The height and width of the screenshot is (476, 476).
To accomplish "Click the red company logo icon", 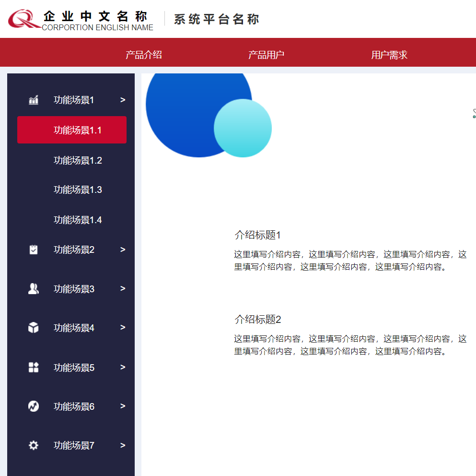I will click(x=24, y=19).
